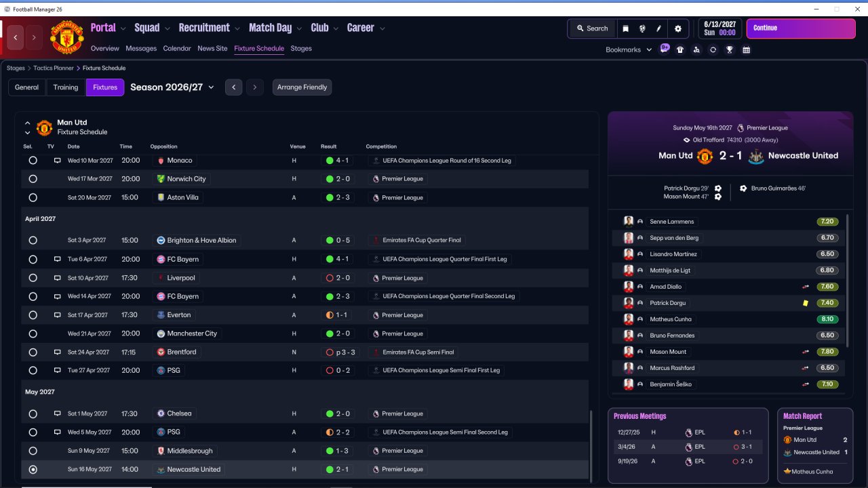868x488 pixels.
Task: Go forward with the right navigation arrow
Action: coord(34,37)
